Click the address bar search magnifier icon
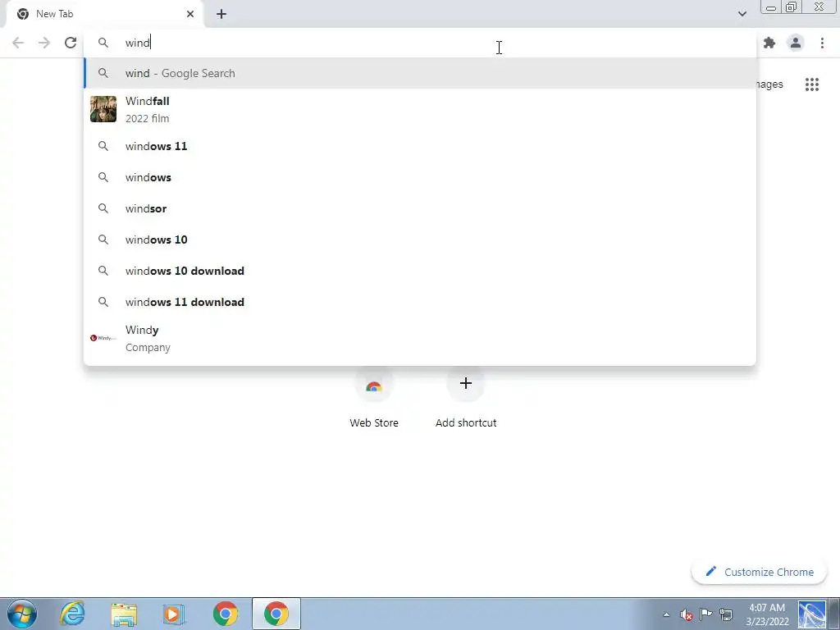 coord(103,43)
